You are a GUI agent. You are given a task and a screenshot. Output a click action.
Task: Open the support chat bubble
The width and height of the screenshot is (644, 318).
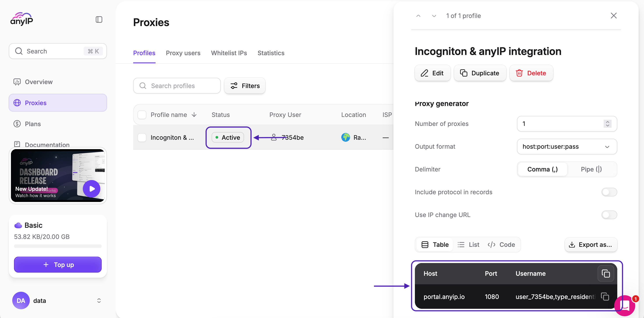click(x=625, y=305)
